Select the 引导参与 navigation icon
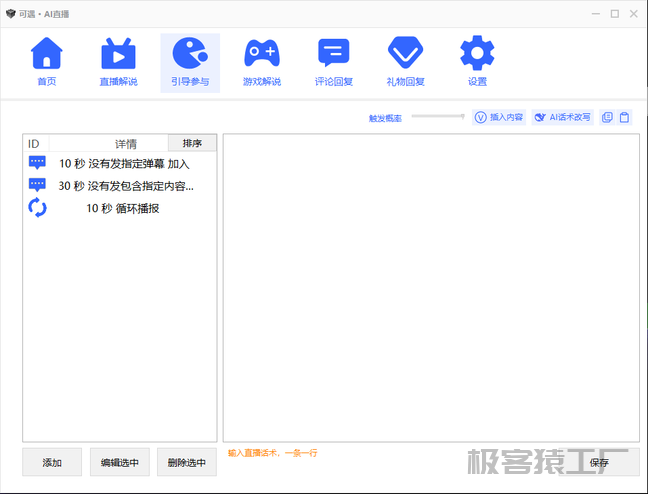Viewport: 648px width, 494px height. 189,62
